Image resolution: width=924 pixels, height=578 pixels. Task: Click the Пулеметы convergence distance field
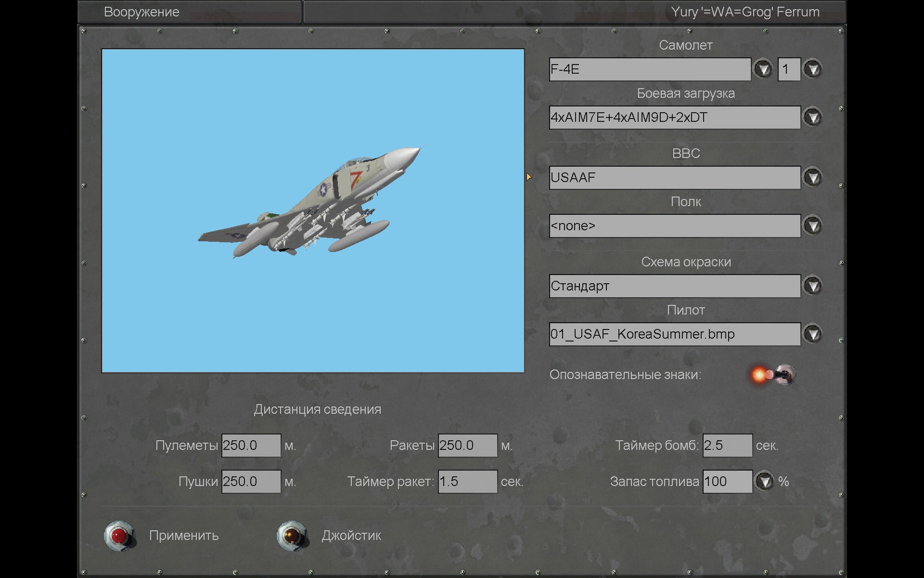coord(251,446)
